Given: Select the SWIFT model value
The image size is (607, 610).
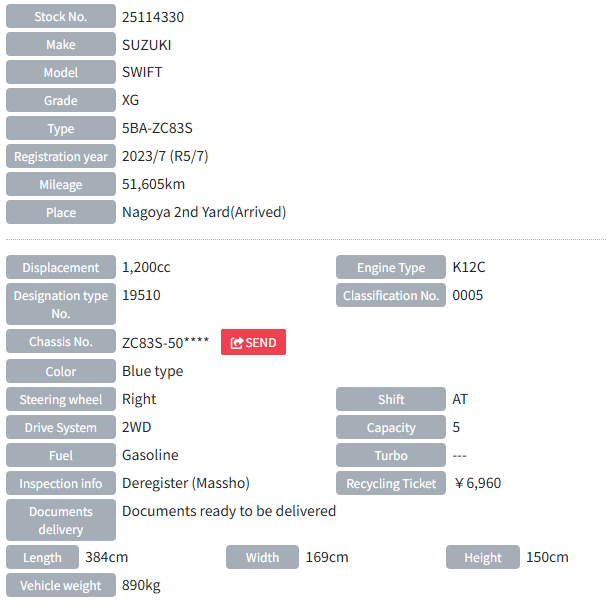Looking at the screenshot, I should 142,73.
